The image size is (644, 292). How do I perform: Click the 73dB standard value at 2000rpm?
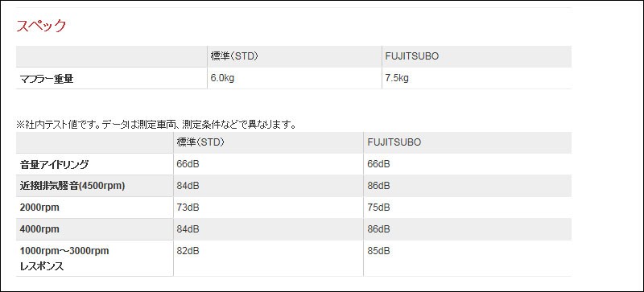[188, 208]
